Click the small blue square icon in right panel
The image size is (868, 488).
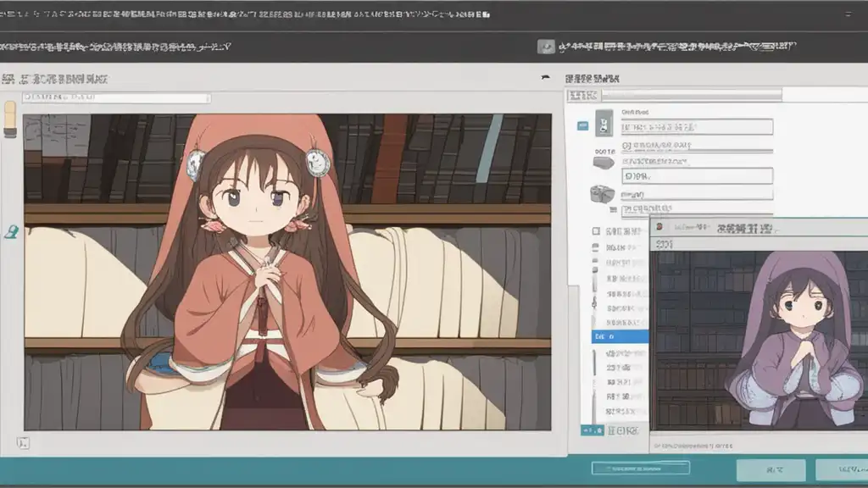pyautogui.click(x=582, y=126)
